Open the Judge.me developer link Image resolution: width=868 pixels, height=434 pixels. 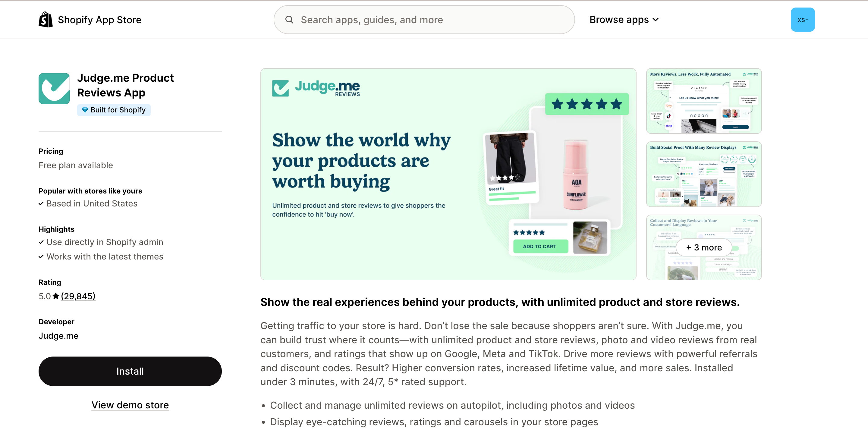click(58, 336)
